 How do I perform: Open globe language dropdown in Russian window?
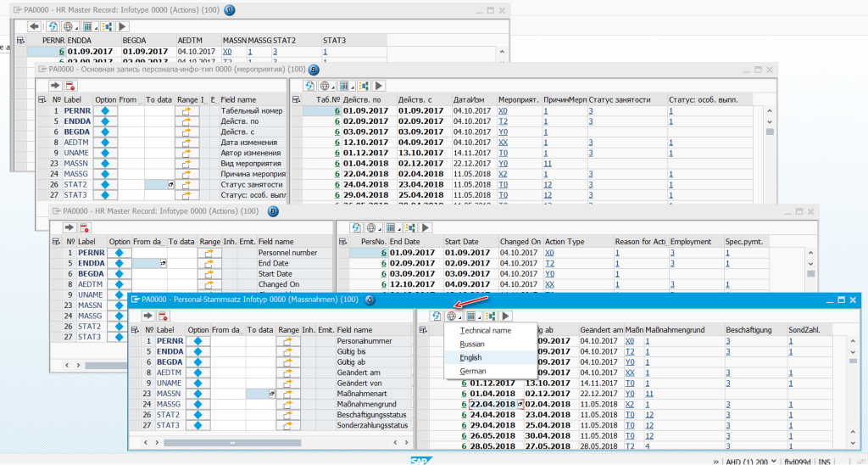326,86
